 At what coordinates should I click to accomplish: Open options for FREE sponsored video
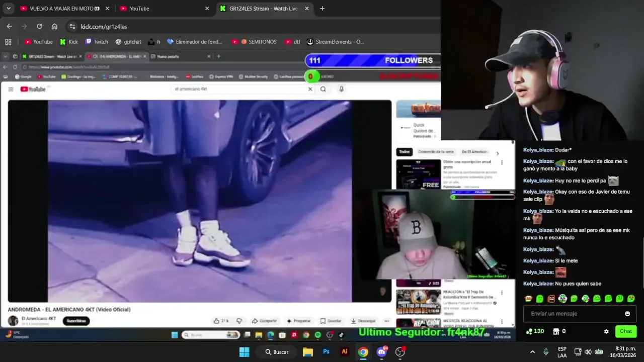coord(502,163)
